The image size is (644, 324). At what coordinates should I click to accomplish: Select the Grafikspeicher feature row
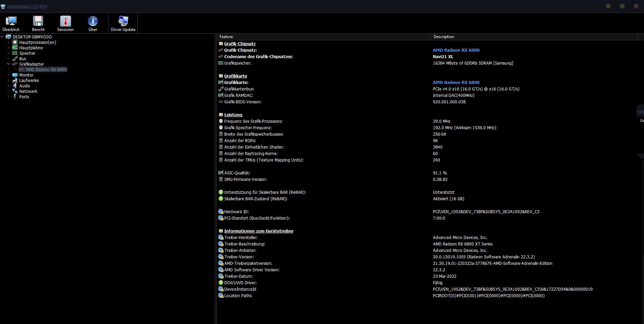click(x=428, y=63)
